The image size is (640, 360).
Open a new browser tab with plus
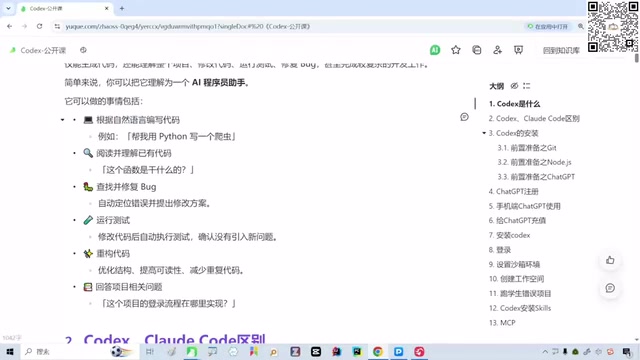[122, 8]
